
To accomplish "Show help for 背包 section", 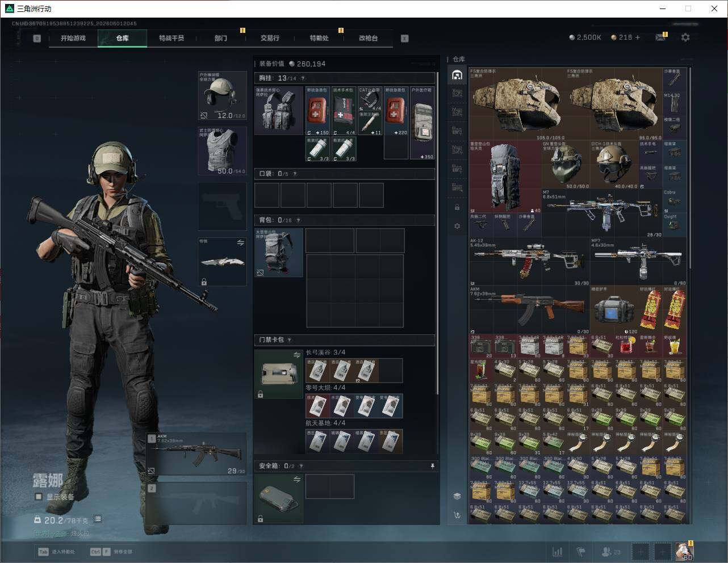I will pyautogui.click(x=298, y=220).
